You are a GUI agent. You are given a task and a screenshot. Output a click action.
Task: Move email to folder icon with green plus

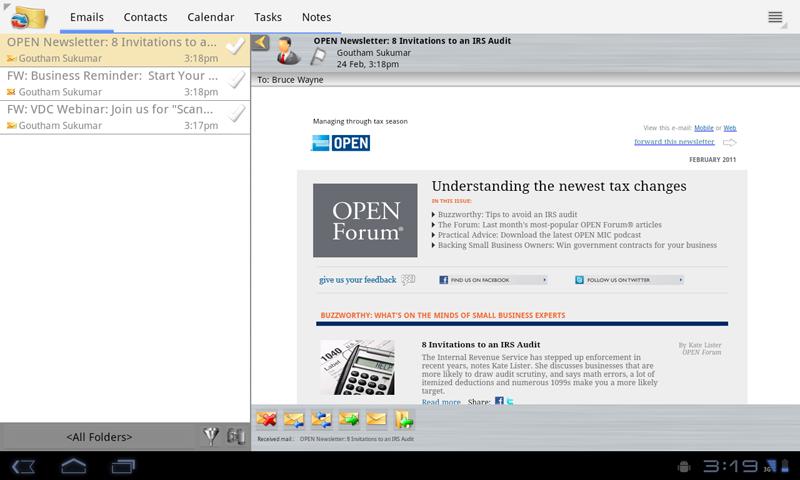[x=404, y=419]
